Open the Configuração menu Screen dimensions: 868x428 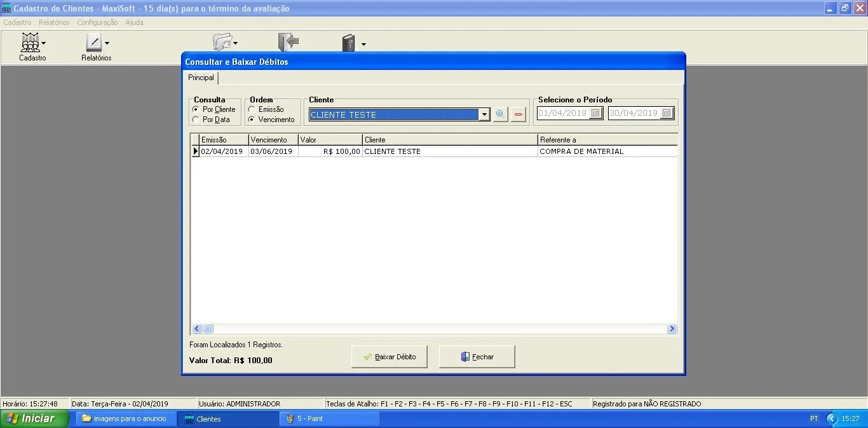click(x=97, y=22)
